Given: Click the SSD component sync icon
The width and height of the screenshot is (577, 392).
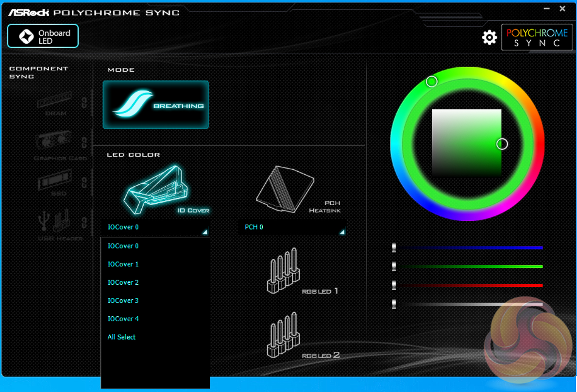Looking at the screenshot, I should coord(55,180).
